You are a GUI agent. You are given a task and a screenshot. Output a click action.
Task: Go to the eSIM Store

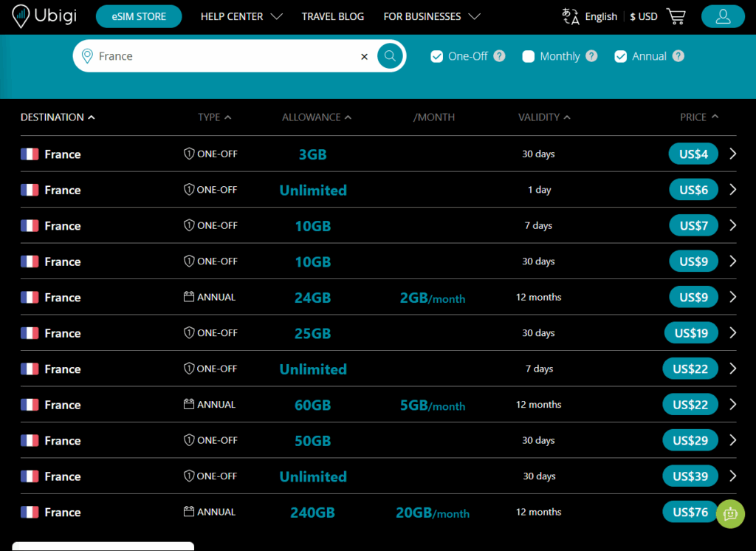pos(139,16)
